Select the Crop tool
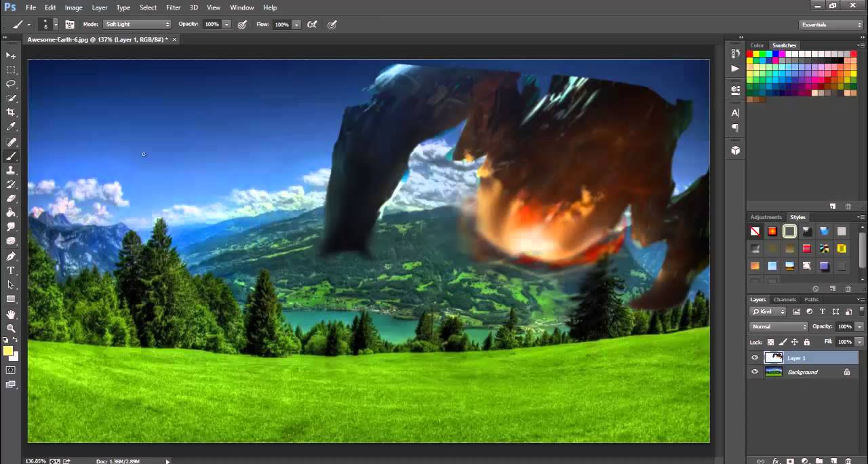868x464 pixels. 11,113
